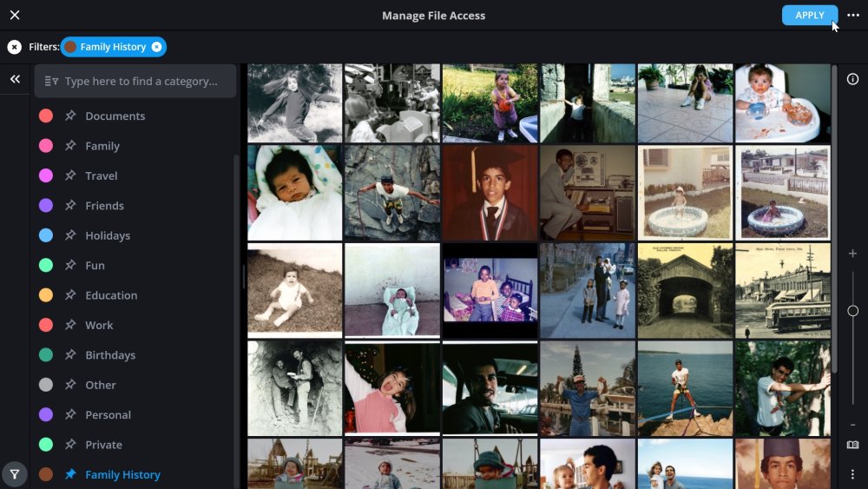
Task: Click the open book icon in right panel
Action: click(x=852, y=445)
